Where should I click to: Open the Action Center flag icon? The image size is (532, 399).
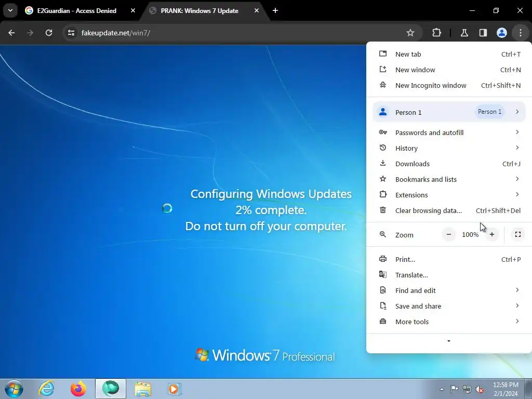pyautogui.click(x=454, y=389)
